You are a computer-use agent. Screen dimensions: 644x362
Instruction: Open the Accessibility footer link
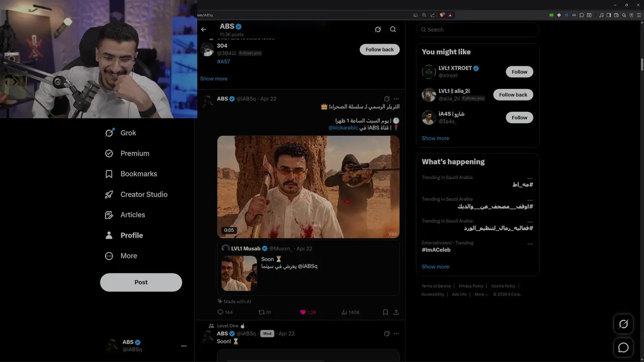pyautogui.click(x=433, y=295)
